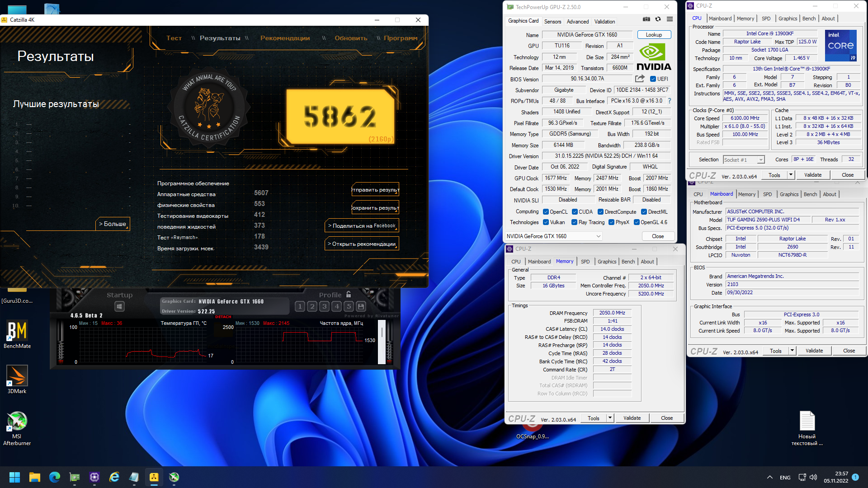Open File Explorer from taskbar
Viewport: 868px width, 488px height.
click(x=35, y=477)
